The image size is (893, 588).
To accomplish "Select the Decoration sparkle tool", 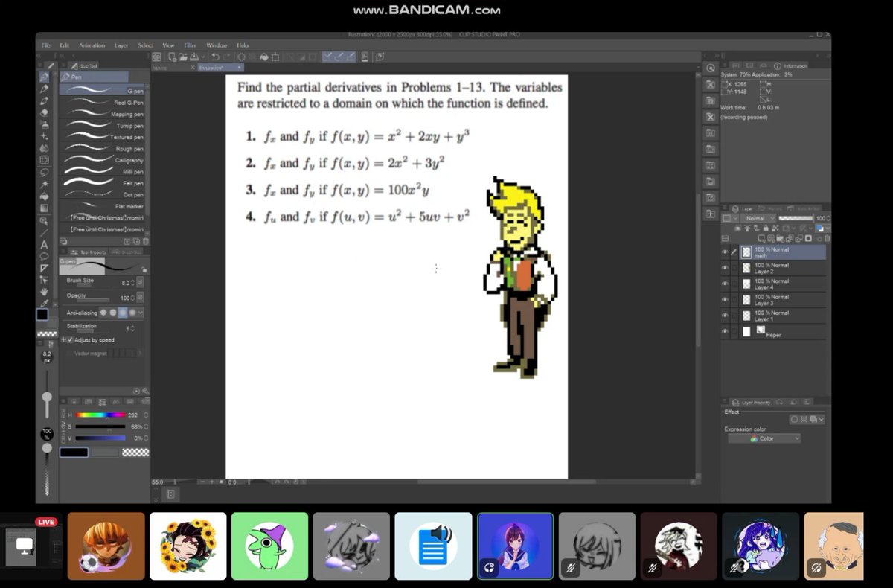I will (45, 136).
